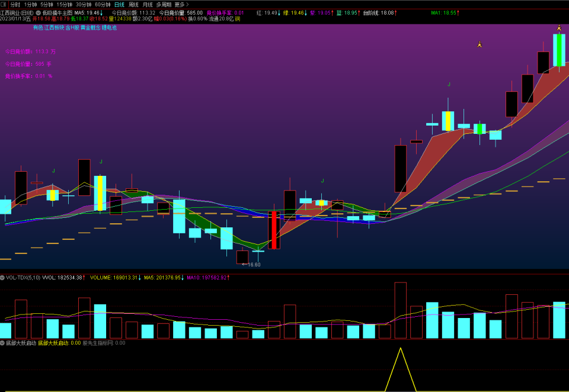Click the running-figure icon left of the top candles
The width and height of the screenshot is (569, 392).
[x=480, y=44]
